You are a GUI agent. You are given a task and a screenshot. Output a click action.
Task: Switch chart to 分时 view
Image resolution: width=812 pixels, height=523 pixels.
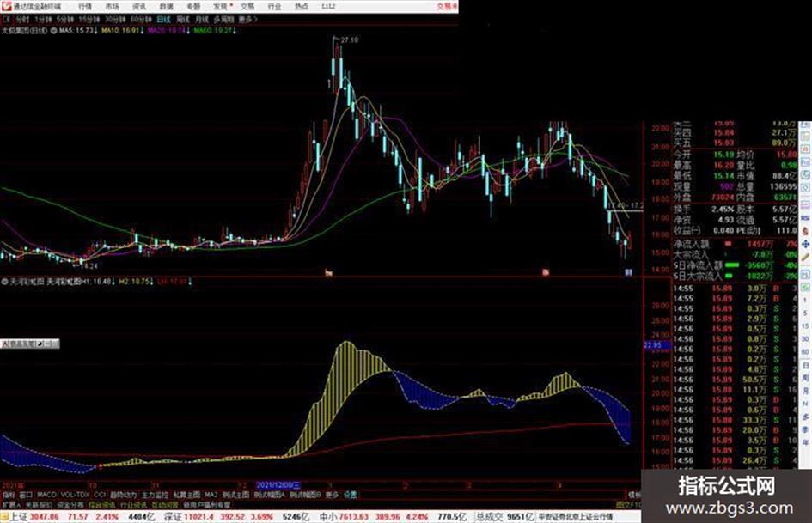click(x=21, y=19)
